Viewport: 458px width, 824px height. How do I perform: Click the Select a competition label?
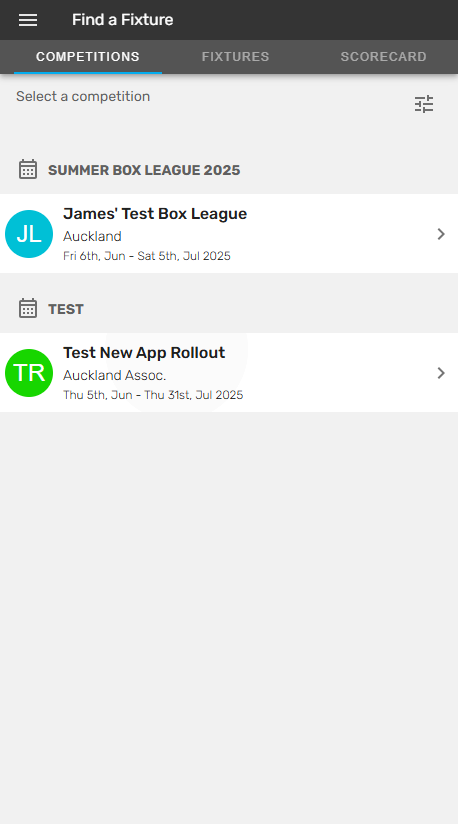click(83, 97)
